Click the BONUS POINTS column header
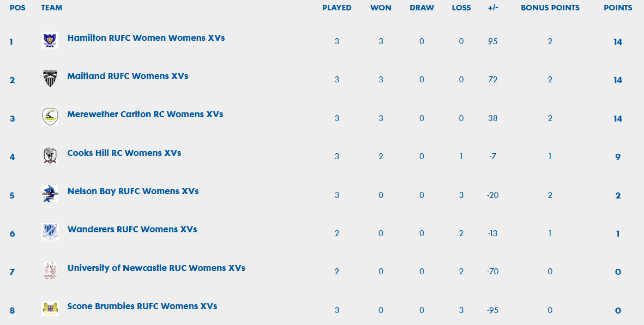 click(550, 8)
